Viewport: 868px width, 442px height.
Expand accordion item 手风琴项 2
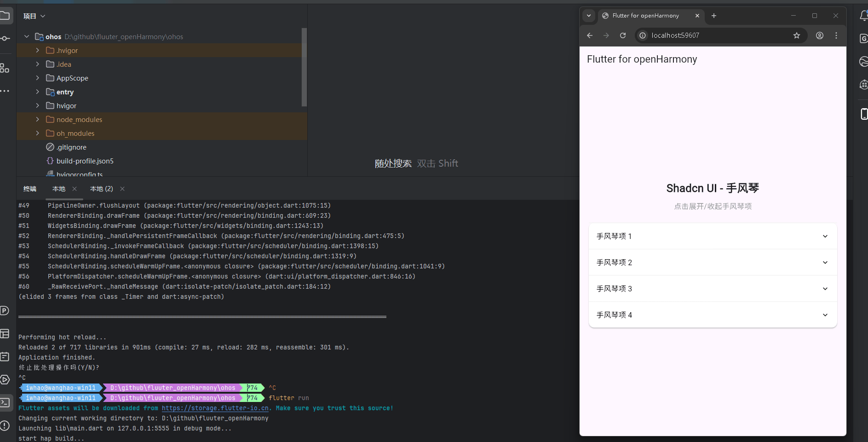coord(713,262)
